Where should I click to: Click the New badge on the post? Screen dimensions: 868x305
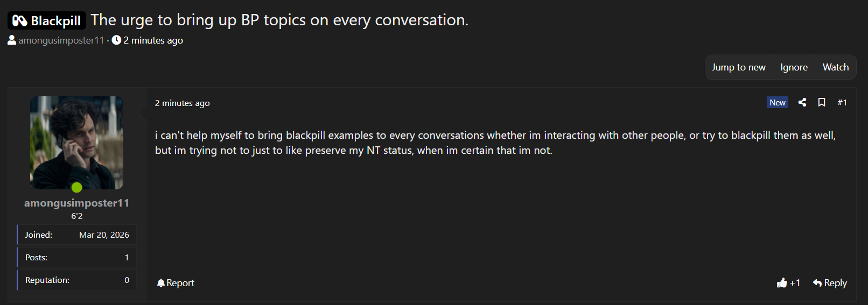click(x=777, y=102)
